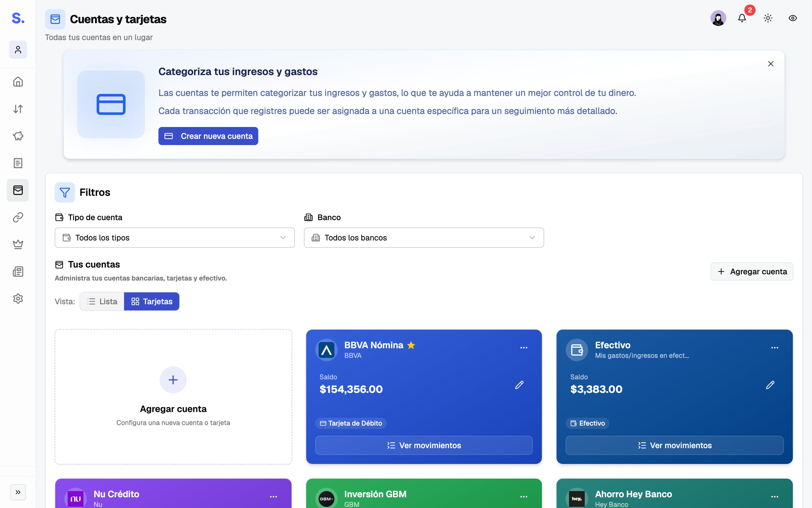The height and width of the screenshot is (508, 812).
Task: Open Ahorro Hey Banco card options menu
Action: click(x=775, y=497)
